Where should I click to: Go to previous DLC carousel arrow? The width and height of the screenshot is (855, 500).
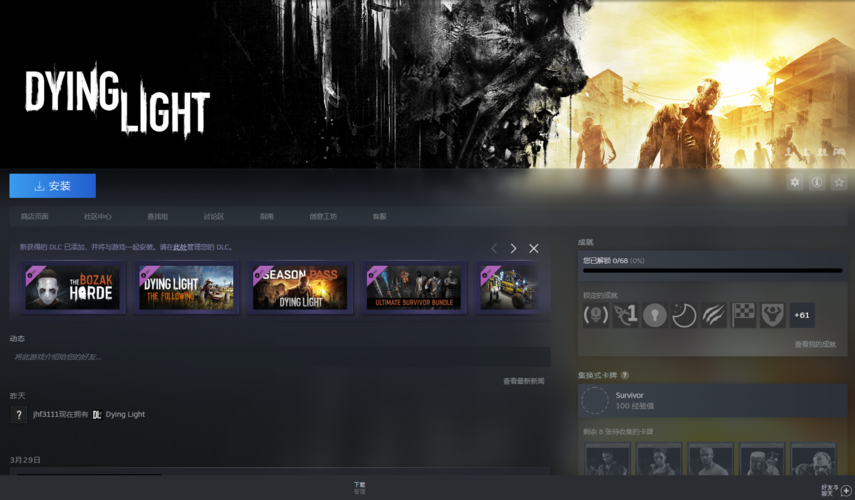pyautogui.click(x=494, y=249)
